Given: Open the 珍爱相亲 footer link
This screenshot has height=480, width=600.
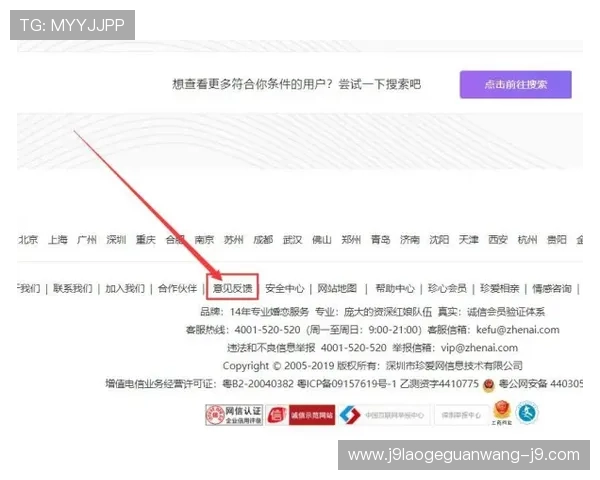Looking at the screenshot, I should click(x=500, y=288).
